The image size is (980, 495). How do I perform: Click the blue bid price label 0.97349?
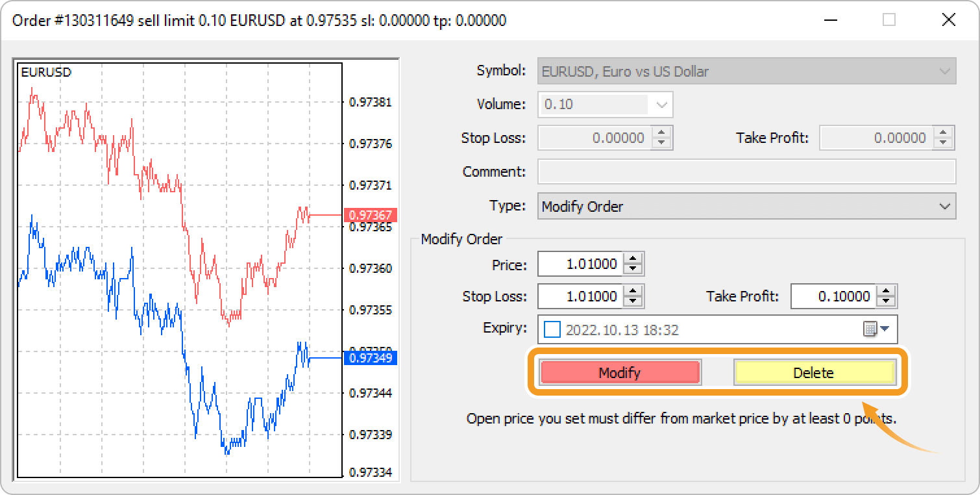(x=370, y=358)
